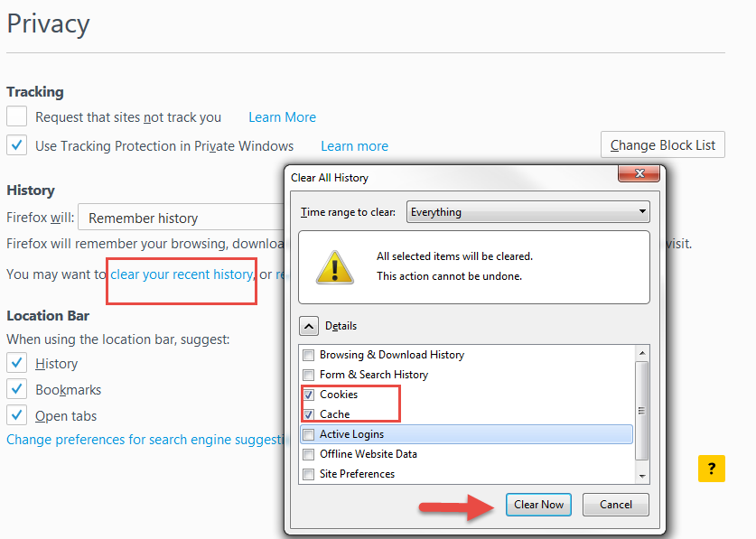
Task: Click the yellow question mark help icon
Action: [711, 468]
